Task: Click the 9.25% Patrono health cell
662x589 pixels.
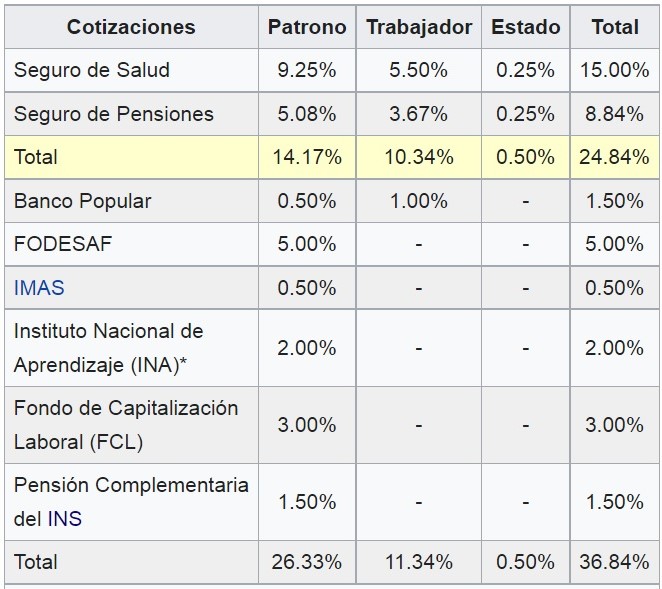Action: (x=307, y=70)
